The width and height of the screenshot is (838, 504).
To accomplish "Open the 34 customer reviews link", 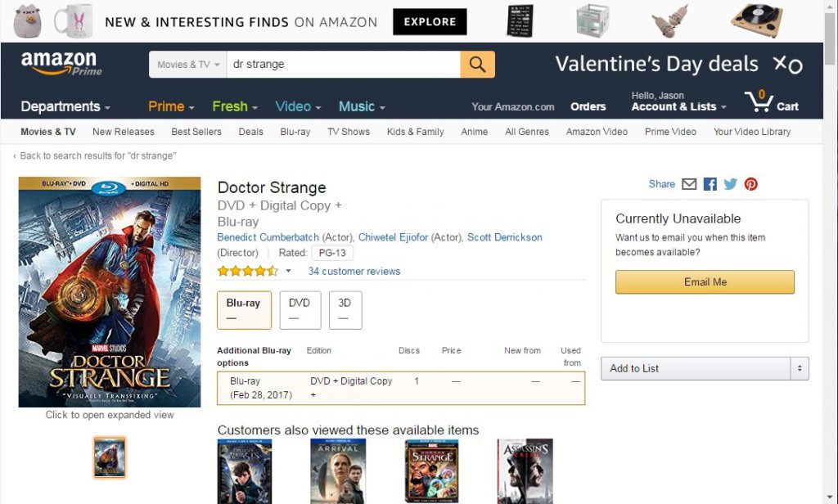I will point(354,272).
